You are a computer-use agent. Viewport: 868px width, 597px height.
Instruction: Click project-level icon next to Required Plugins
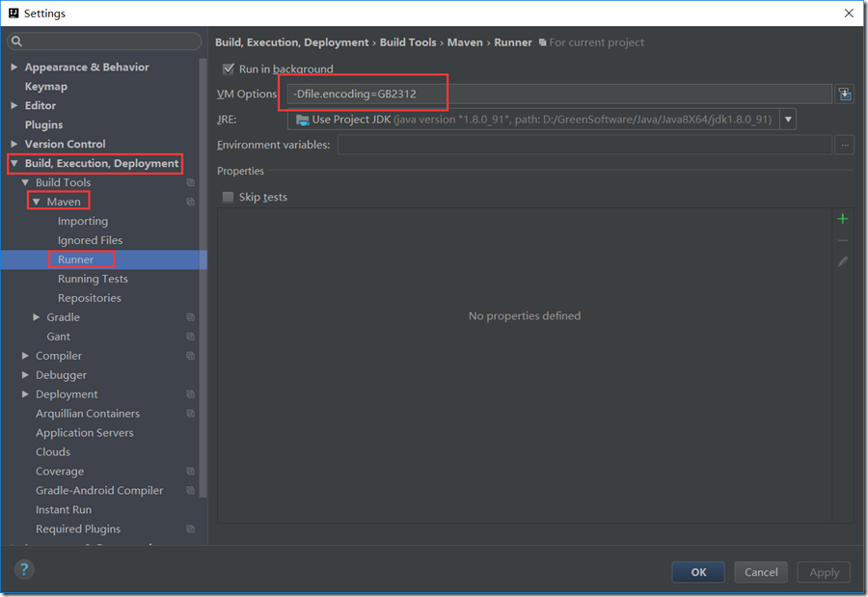coord(190,529)
